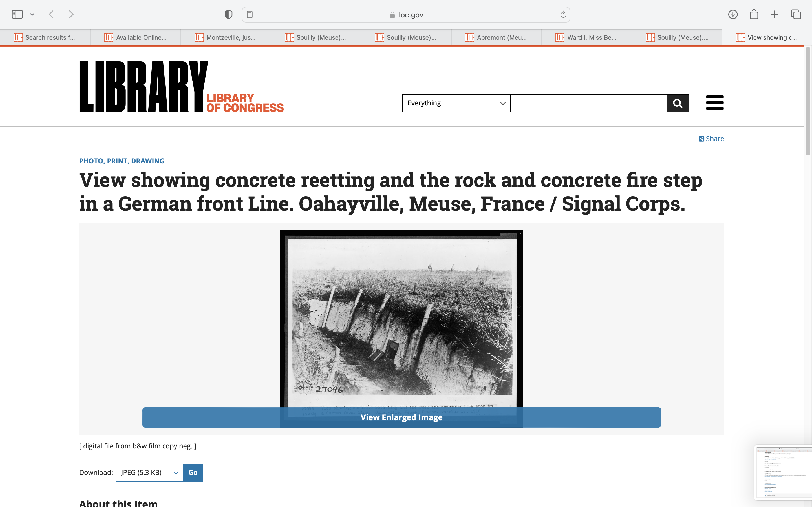Click the magnifier search button

pos(678,103)
